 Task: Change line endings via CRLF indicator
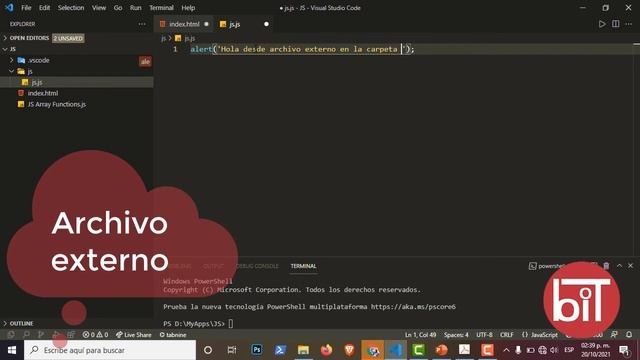pos(507,335)
